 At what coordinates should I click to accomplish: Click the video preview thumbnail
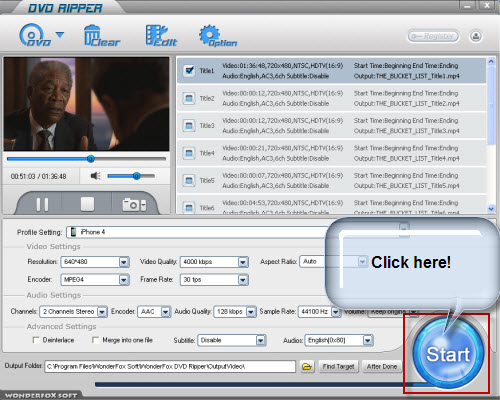click(x=86, y=104)
